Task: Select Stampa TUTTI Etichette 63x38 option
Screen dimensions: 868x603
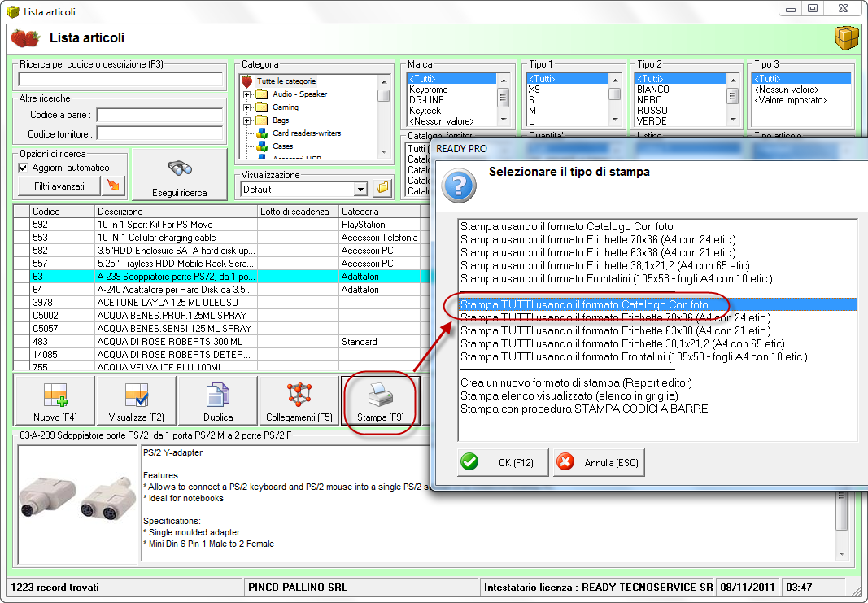Action: point(615,330)
